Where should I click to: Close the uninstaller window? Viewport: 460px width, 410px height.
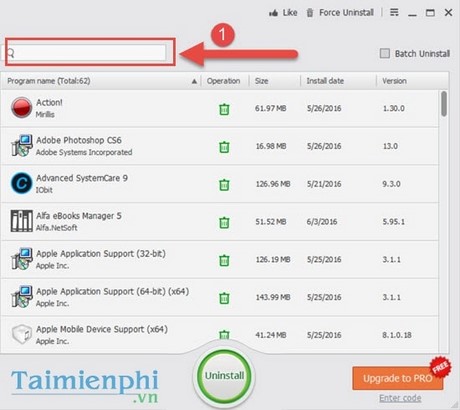448,13
